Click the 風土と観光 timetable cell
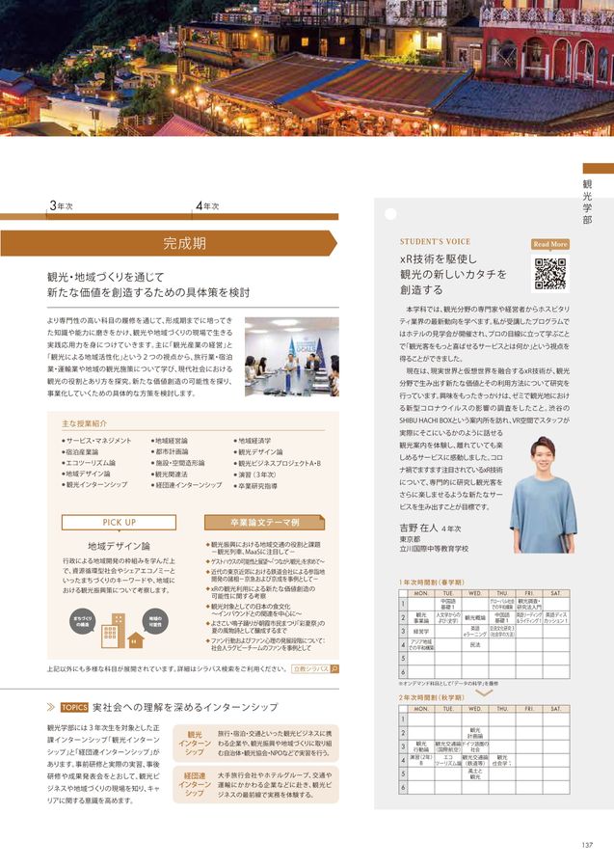The height and width of the screenshot is (868, 614). [x=475, y=773]
